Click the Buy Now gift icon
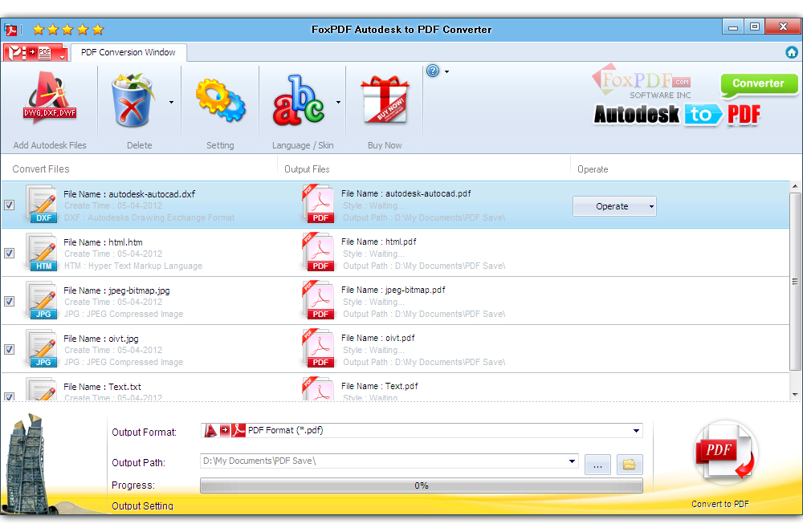Viewport: 803px width, 532px height. click(x=385, y=99)
